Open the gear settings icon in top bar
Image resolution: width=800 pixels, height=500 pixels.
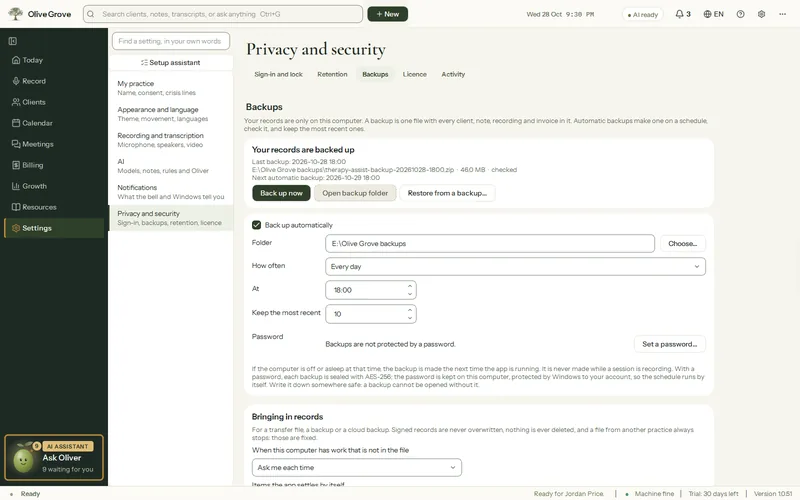[x=761, y=14]
